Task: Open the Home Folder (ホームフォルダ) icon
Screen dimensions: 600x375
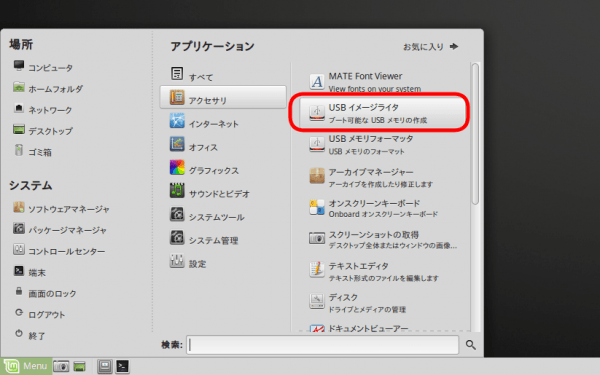Action: click(x=18, y=88)
